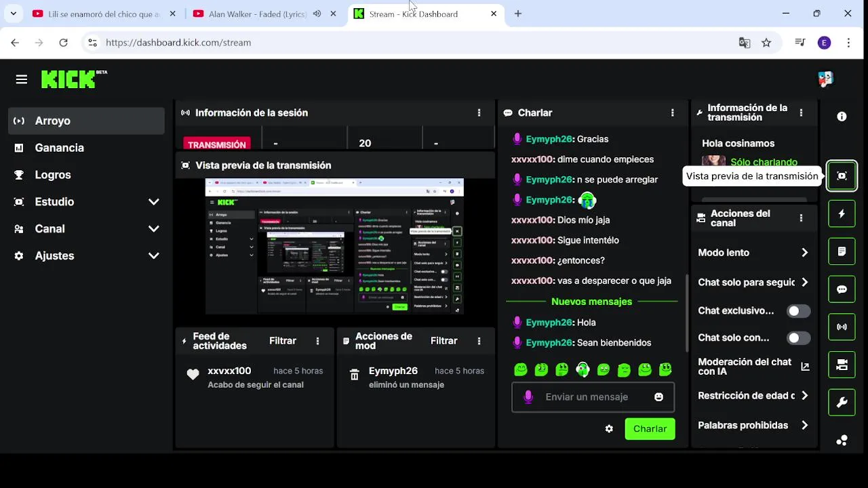Screen dimensions: 868x488
Task: Click the wrench icon in the right toolbar
Action: [x=842, y=403]
